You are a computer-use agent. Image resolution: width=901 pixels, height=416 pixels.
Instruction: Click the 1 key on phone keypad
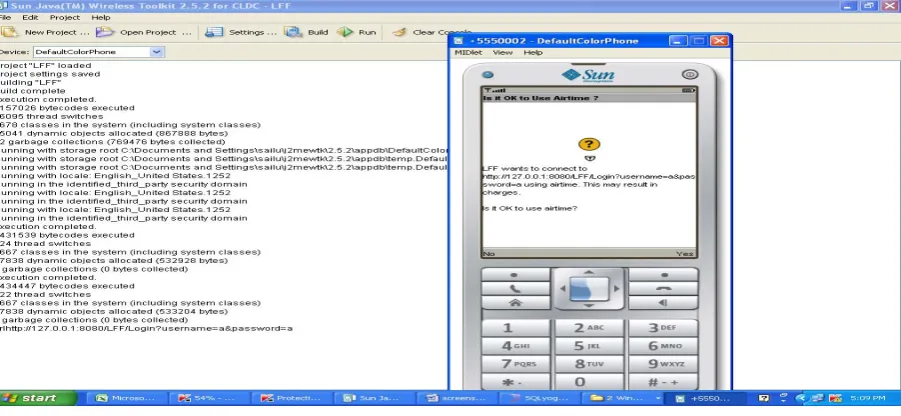pyautogui.click(x=515, y=328)
